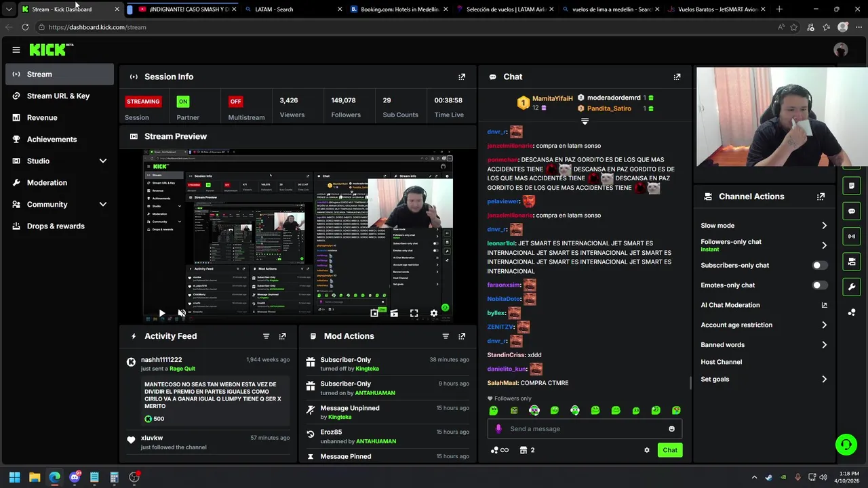The width and height of the screenshot is (868, 488).
Task: Select the broadcast signal widget icon
Action: (852, 236)
